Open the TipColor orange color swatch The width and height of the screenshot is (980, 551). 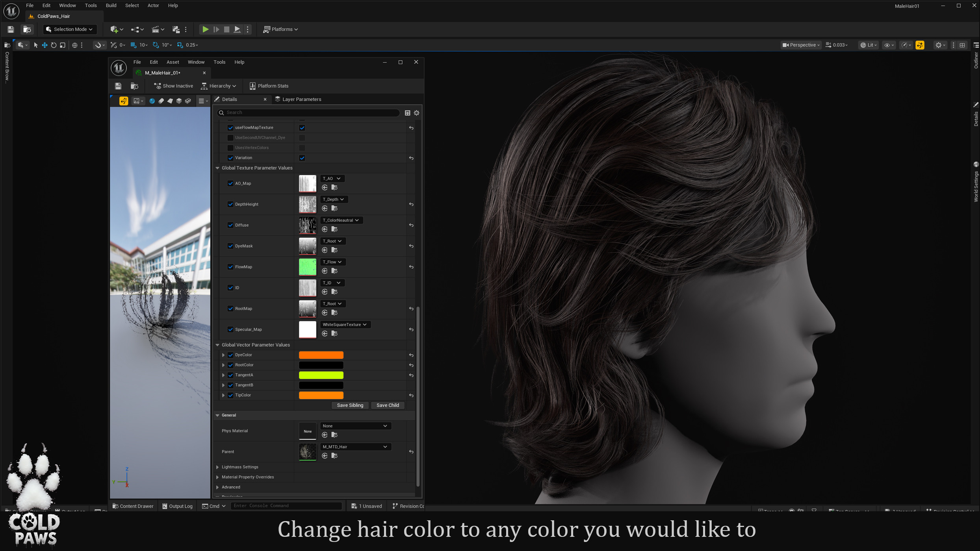tap(321, 395)
